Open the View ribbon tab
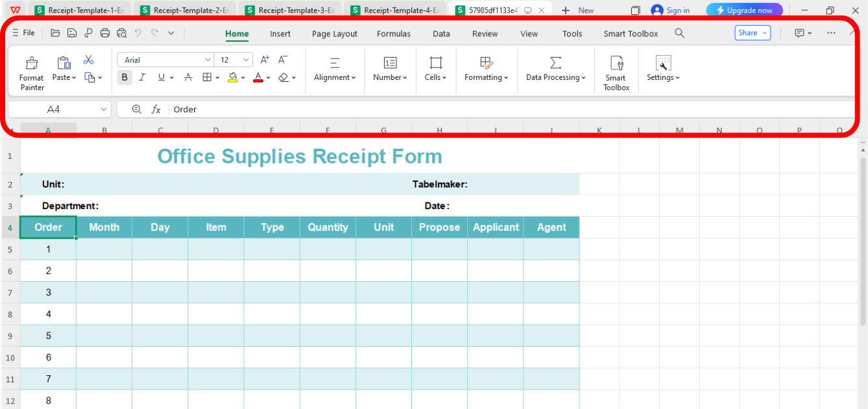The width and height of the screenshot is (868, 409). coord(529,34)
